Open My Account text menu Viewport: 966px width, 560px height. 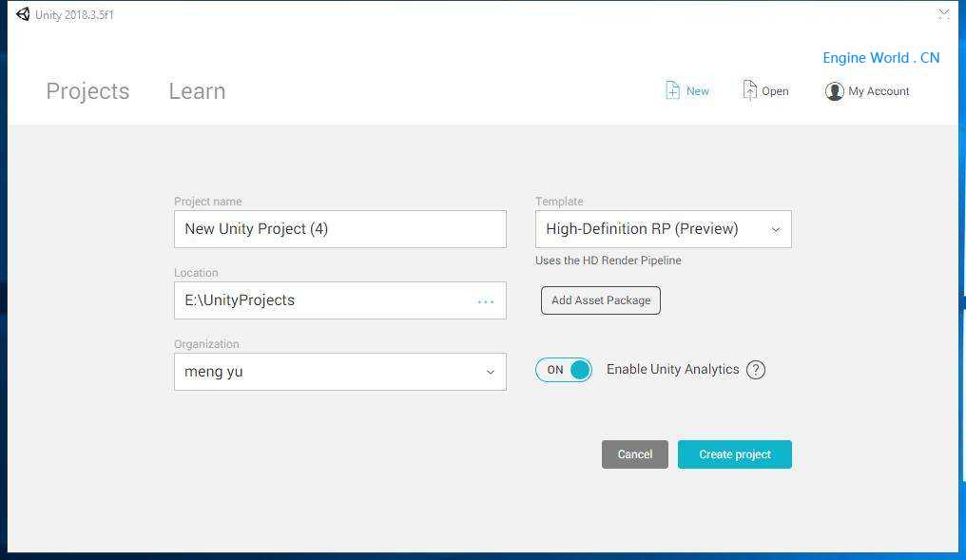pos(879,91)
